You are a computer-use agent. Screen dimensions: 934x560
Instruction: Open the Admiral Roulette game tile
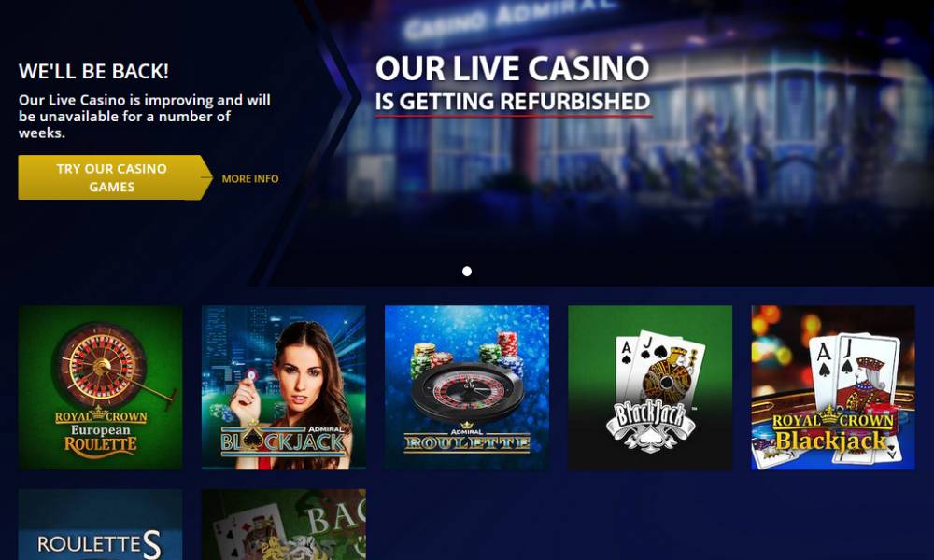467,387
